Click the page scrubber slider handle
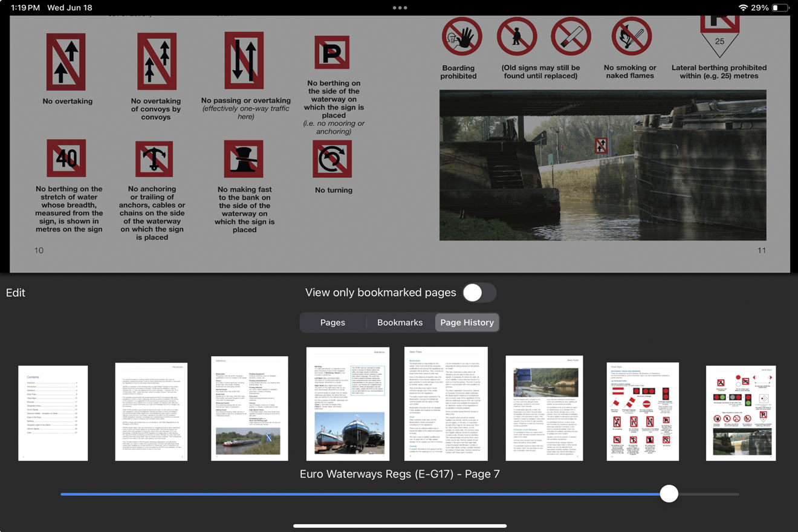This screenshot has width=798, height=532. tap(669, 494)
